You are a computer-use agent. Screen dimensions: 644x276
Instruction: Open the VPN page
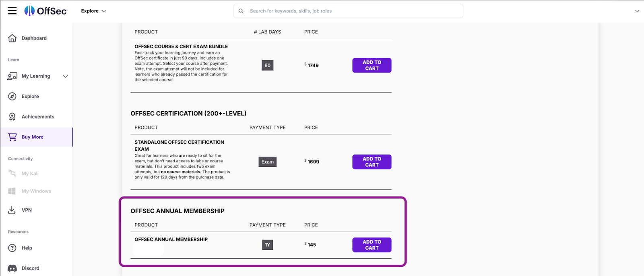27,210
